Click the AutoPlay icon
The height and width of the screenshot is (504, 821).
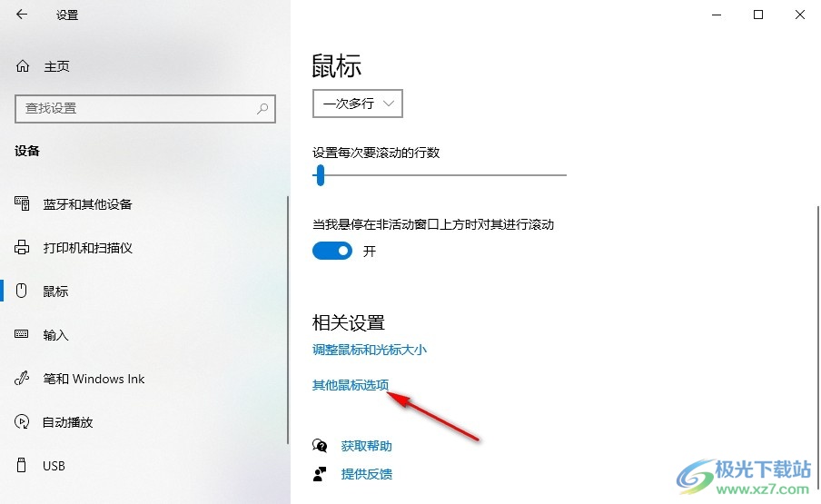click(x=22, y=421)
